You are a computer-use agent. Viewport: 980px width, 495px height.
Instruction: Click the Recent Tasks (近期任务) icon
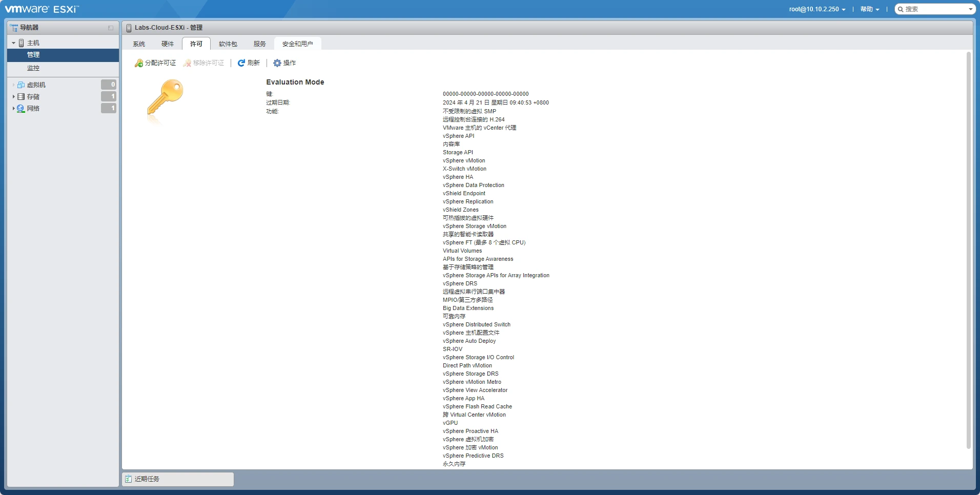point(129,479)
